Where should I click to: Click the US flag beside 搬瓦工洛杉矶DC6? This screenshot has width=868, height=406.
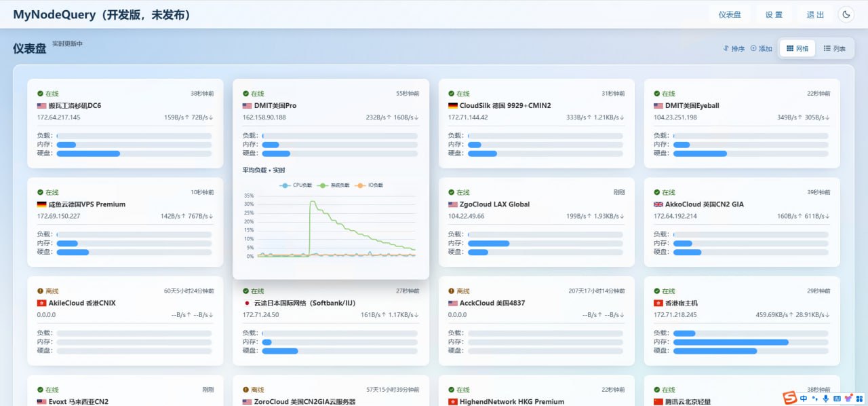41,106
